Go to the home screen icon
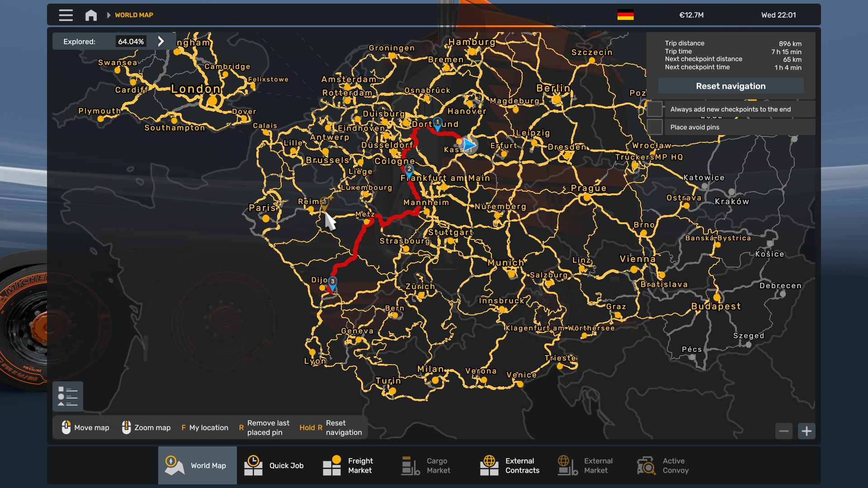Viewport: 868px width, 488px height. pyautogui.click(x=91, y=15)
